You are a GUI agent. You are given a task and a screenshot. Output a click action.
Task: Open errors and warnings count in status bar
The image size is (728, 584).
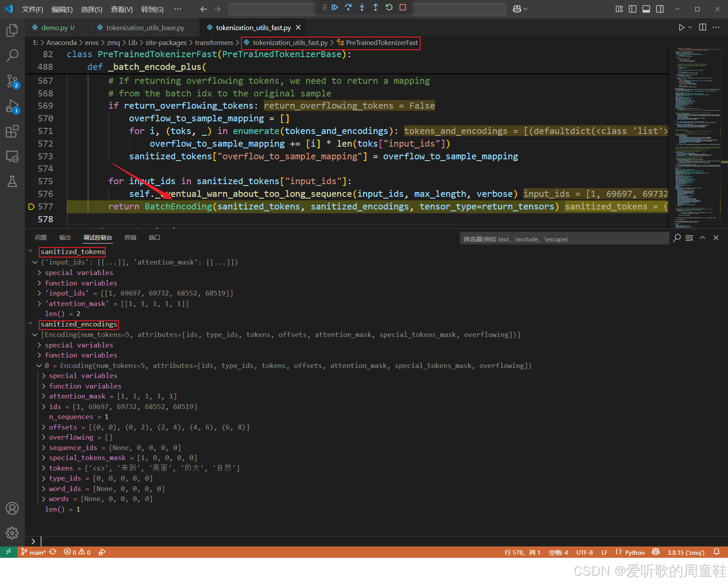coord(77,552)
